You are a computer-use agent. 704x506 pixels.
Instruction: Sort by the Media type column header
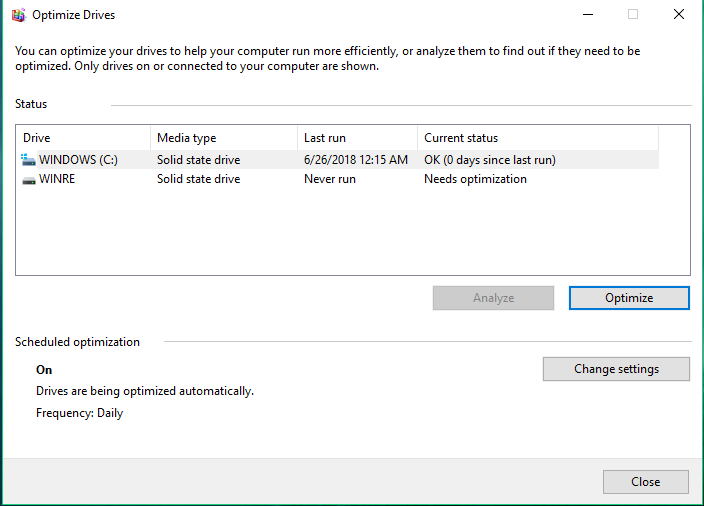point(224,138)
